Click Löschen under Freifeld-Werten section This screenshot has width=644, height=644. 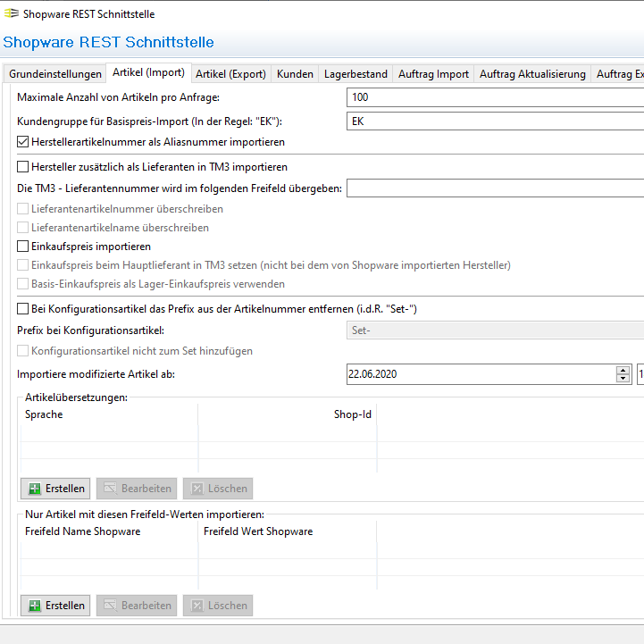tap(218, 606)
